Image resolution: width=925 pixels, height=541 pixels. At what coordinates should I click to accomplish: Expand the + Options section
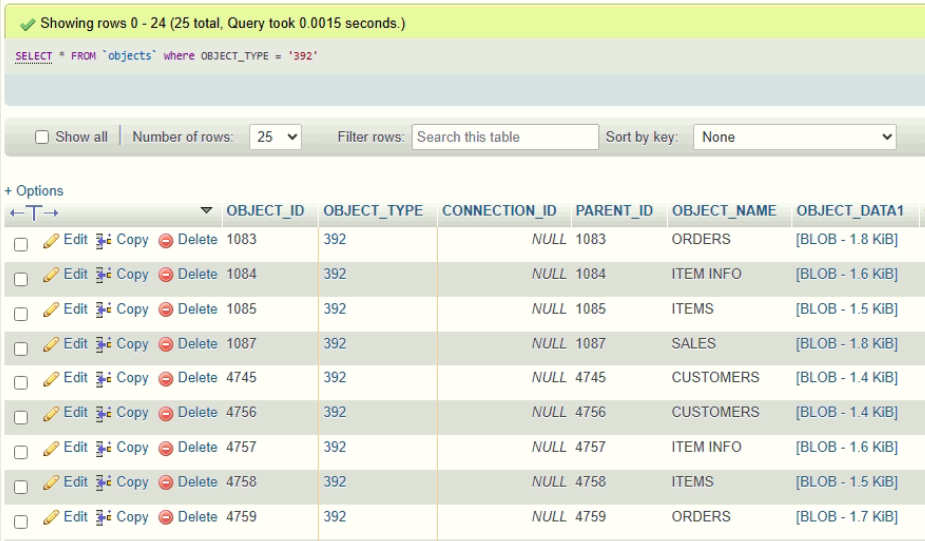(34, 191)
